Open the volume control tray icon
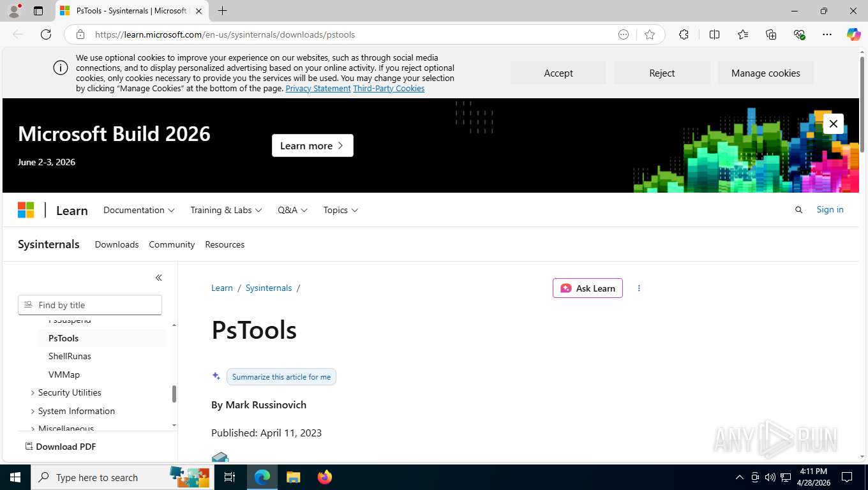The width and height of the screenshot is (868, 490). [770, 477]
